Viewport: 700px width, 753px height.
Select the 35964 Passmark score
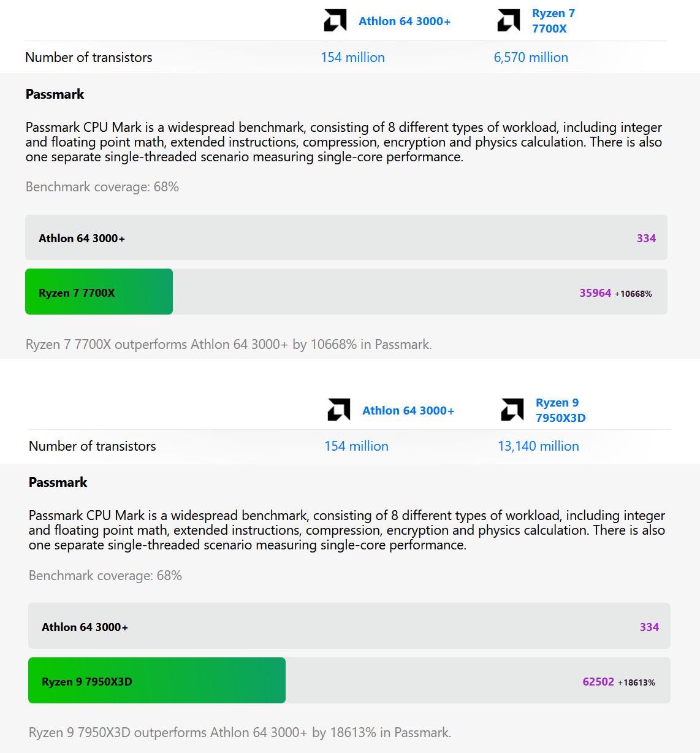click(x=595, y=293)
